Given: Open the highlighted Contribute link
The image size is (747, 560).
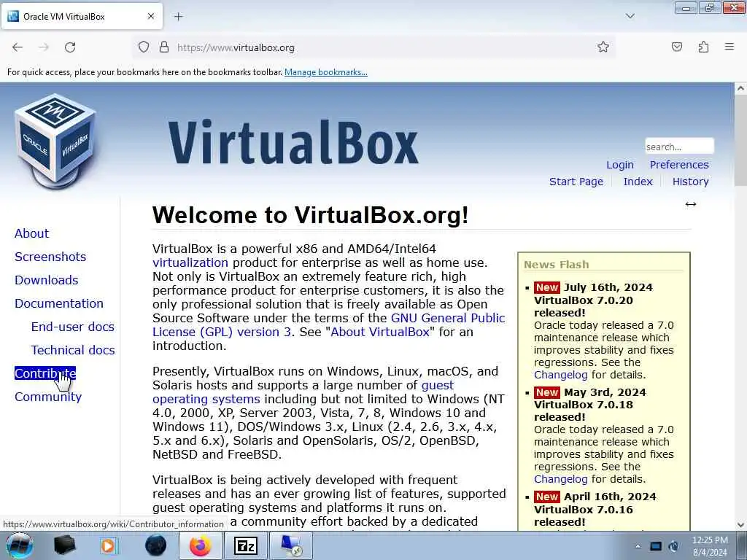Looking at the screenshot, I should [x=44, y=373].
